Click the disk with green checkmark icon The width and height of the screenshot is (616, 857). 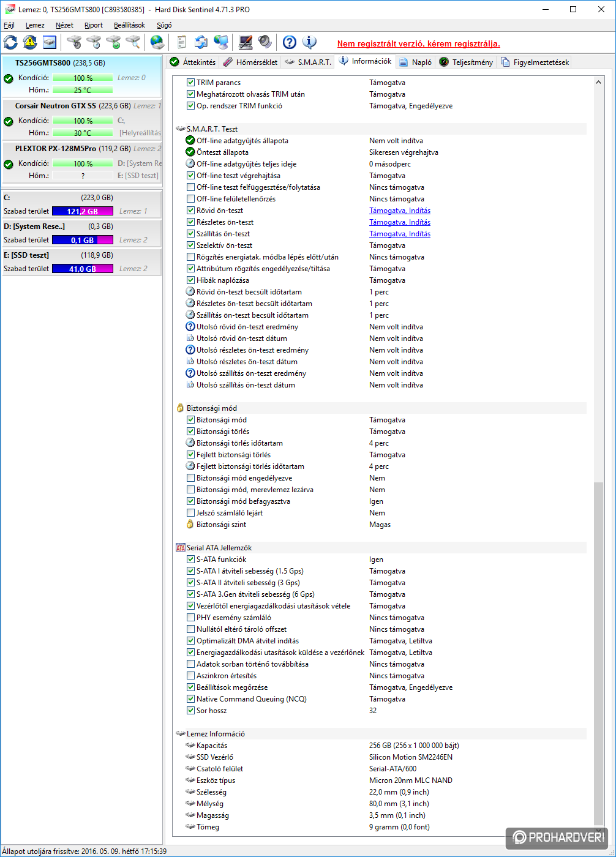click(x=113, y=42)
